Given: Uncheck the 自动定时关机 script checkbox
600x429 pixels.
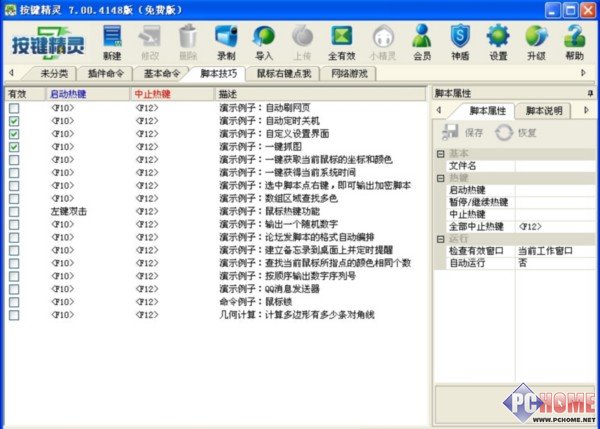Looking at the screenshot, I should (x=13, y=120).
